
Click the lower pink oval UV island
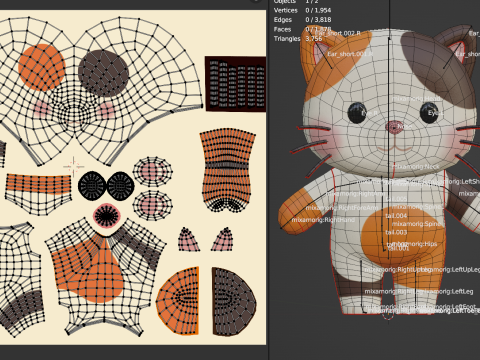pos(153,205)
